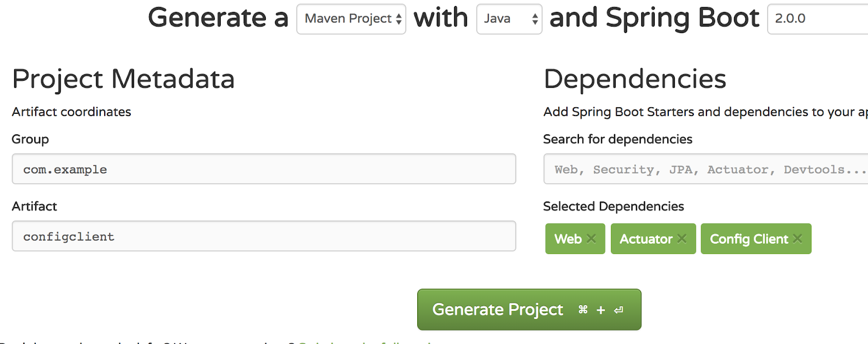868x344 pixels.
Task: Select the green Actuator dependency label
Action: pos(646,239)
